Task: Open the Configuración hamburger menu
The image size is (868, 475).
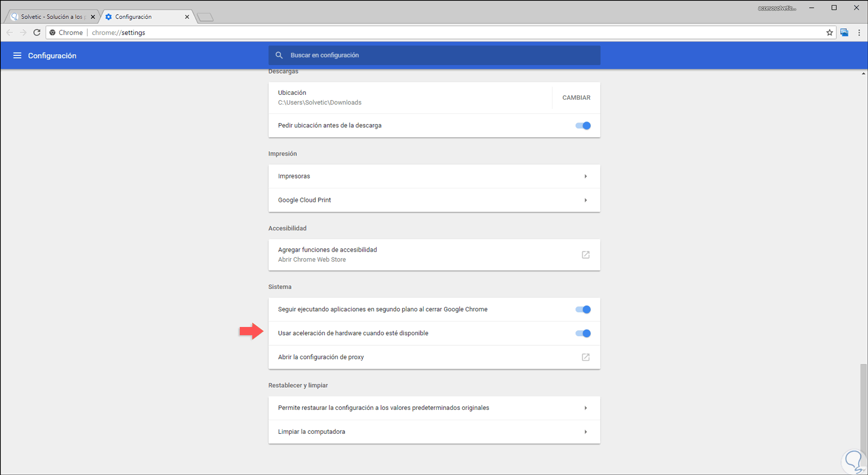Action: click(x=17, y=55)
